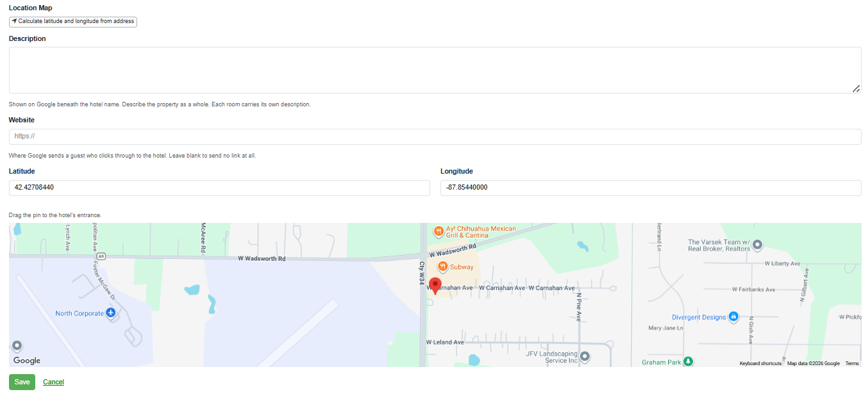Screen dimensions: 868x401
Task: Click the 'Subway' text label on map
Action: point(462,267)
